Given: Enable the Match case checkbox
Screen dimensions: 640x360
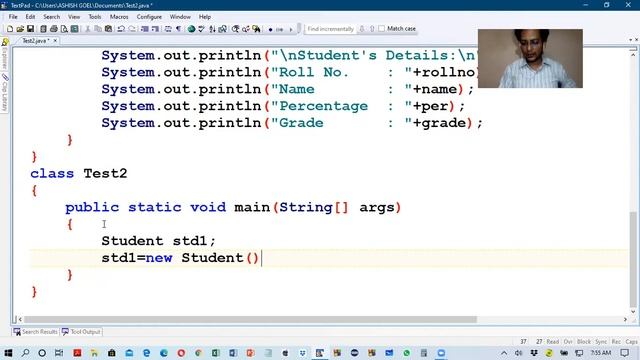Looking at the screenshot, I should (381, 29).
